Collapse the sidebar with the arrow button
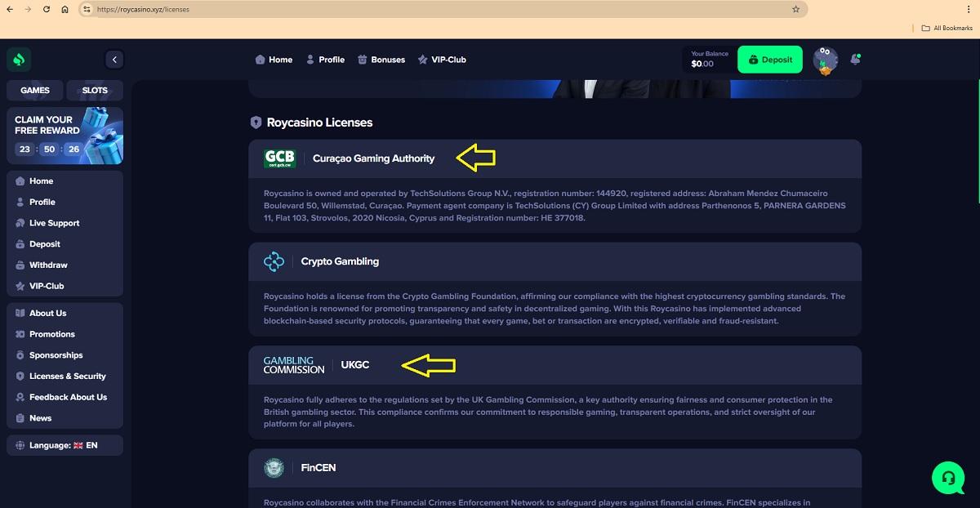The height and width of the screenshot is (508, 980). (114, 60)
